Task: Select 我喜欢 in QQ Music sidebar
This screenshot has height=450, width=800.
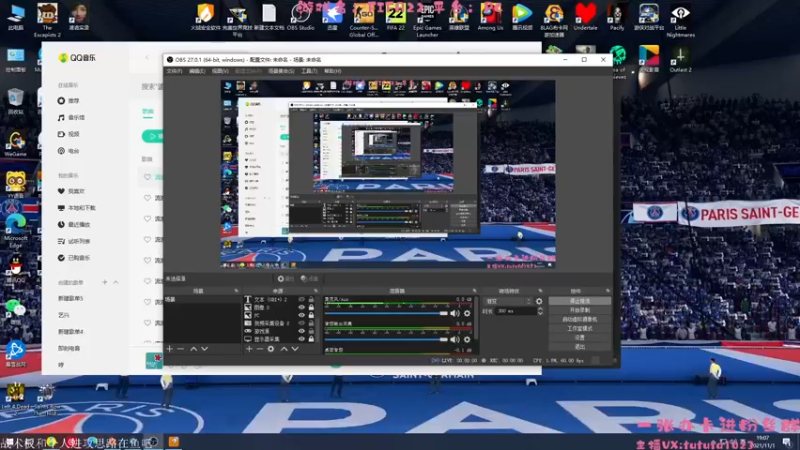Action: (x=71, y=191)
